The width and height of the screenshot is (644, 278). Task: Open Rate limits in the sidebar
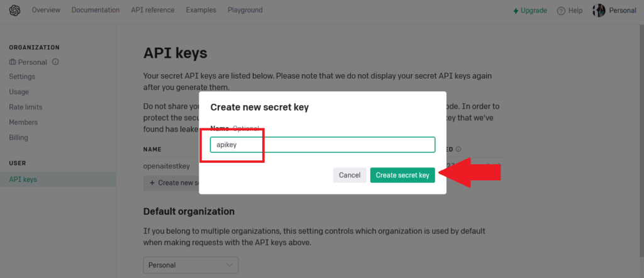26,107
